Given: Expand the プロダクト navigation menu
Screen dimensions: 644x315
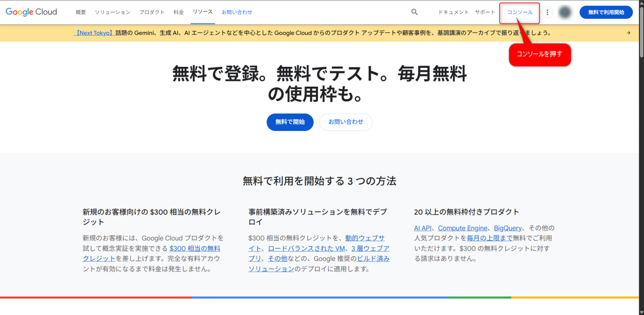Looking at the screenshot, I should (152, 12).
